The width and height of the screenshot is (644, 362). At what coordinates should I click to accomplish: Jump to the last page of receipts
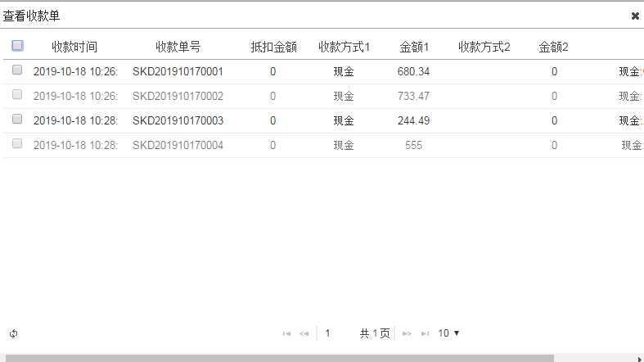pos(425,333)
